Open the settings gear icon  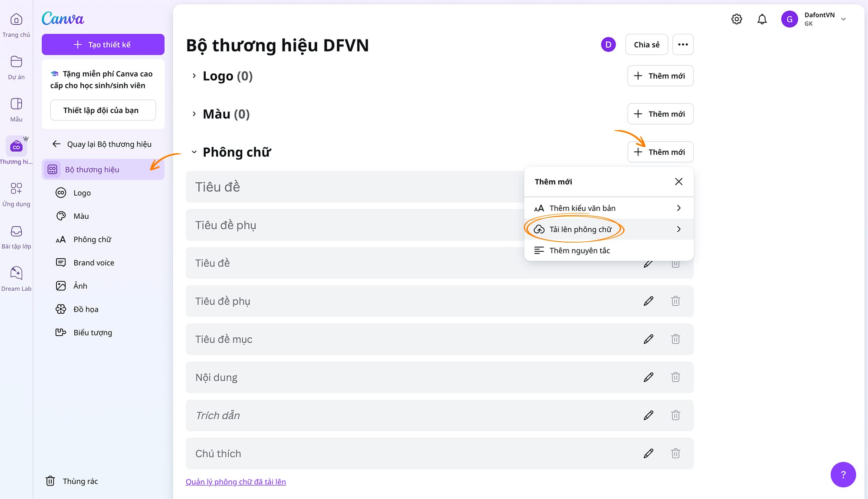click(x=736, y=19)
